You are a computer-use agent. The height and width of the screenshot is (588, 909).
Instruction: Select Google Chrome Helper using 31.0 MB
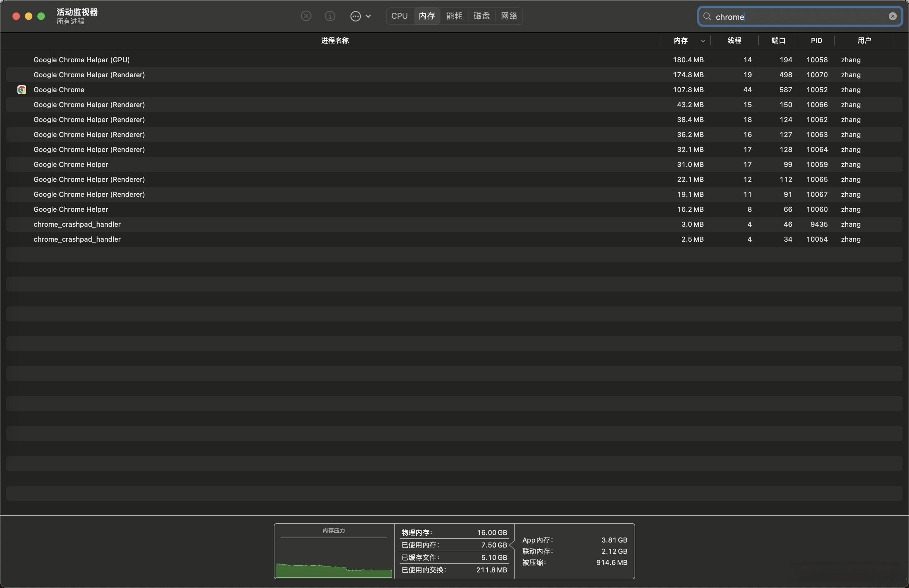(454, 164)
